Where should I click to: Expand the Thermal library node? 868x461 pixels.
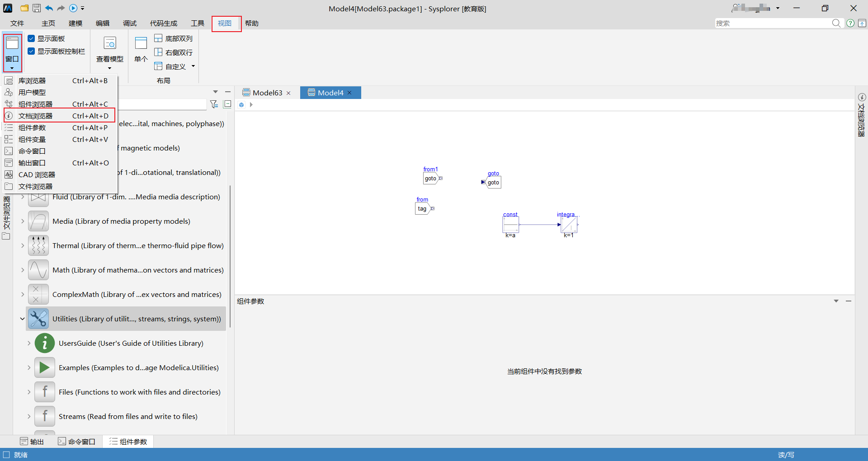(23, 246)
